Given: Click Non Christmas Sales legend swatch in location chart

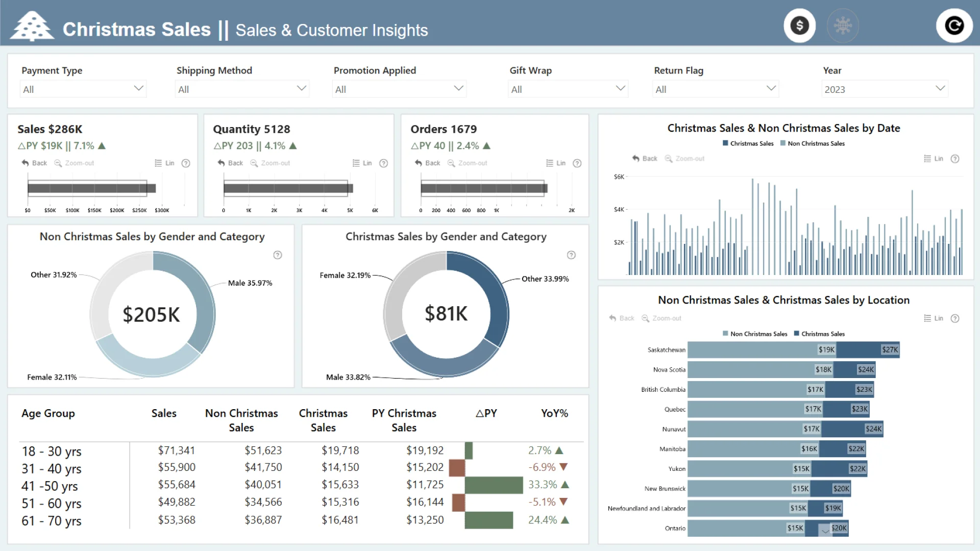Looking at the screenshot, I should 725,334.
